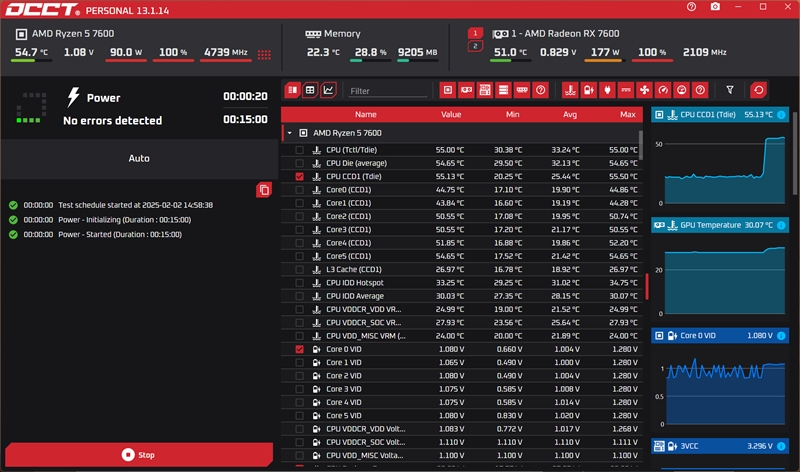Viewport: 800px width, 472px height.
Task: Check the CPU IOD Hotspot checkbox
Action: tap(299, 283)
